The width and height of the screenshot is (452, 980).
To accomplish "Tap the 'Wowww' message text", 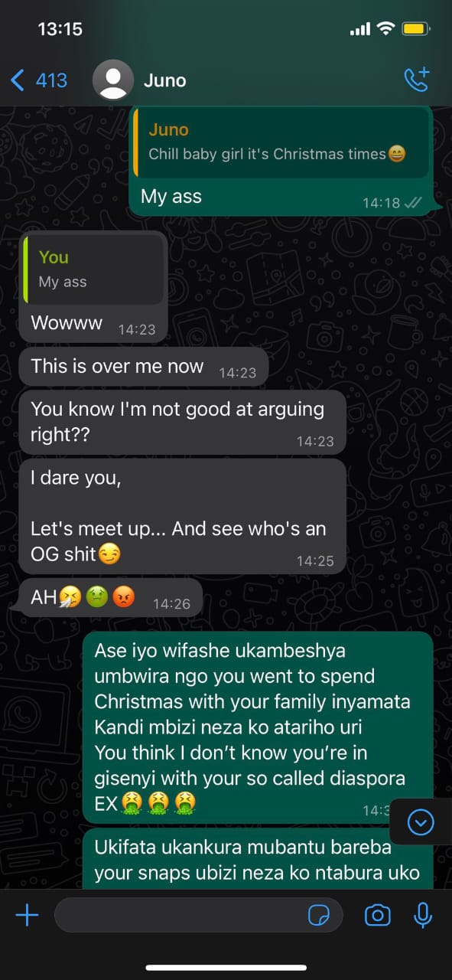I will click(67, 323).
